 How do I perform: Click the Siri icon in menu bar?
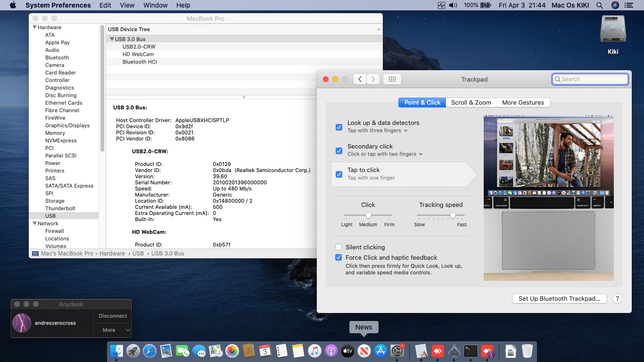615,5
